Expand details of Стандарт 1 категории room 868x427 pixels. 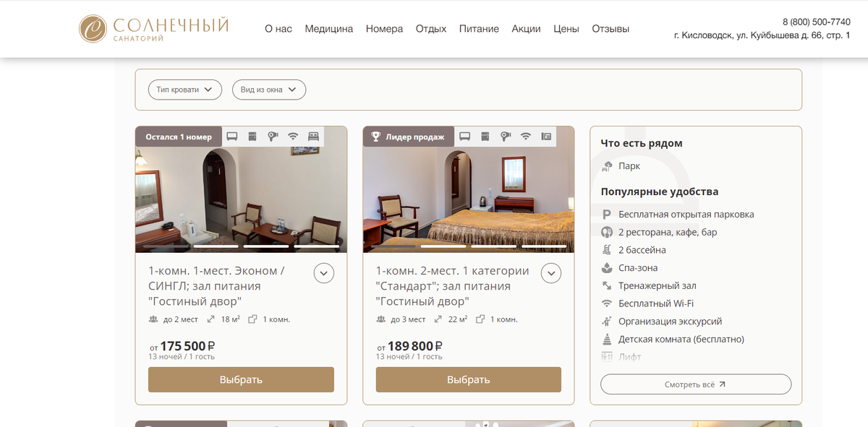[x=551, y=273]
